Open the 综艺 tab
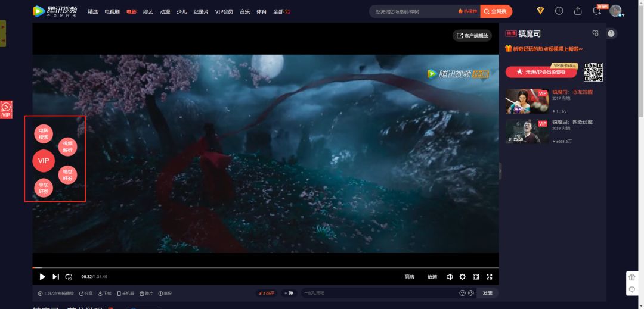Screen dimensions: 644x309 148,11
